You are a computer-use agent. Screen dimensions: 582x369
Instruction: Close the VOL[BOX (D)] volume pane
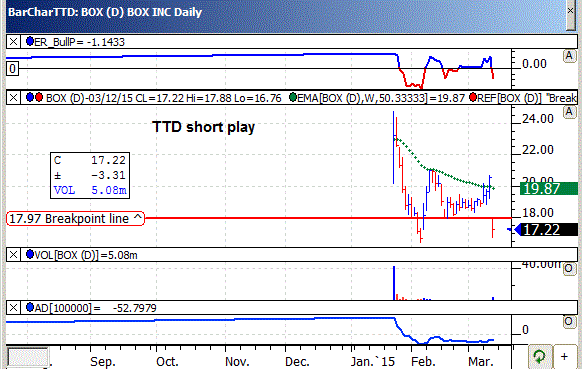tap(13, 255)
